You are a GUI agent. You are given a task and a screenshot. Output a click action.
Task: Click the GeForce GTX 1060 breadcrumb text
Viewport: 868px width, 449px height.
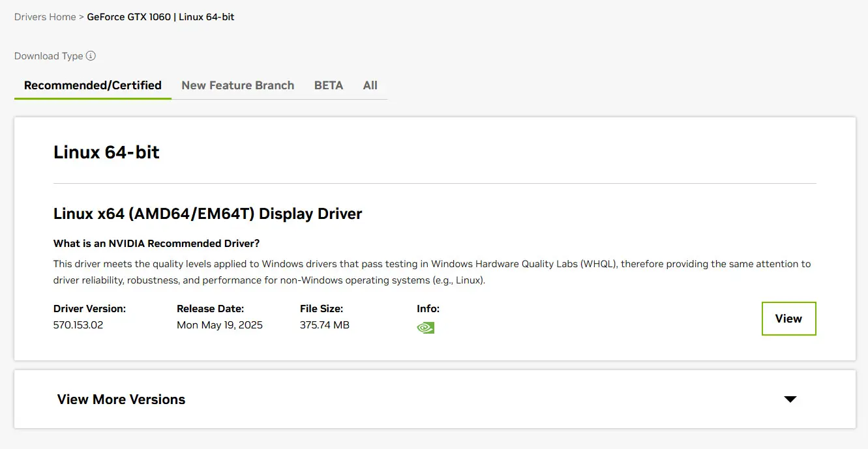point(129,17)
